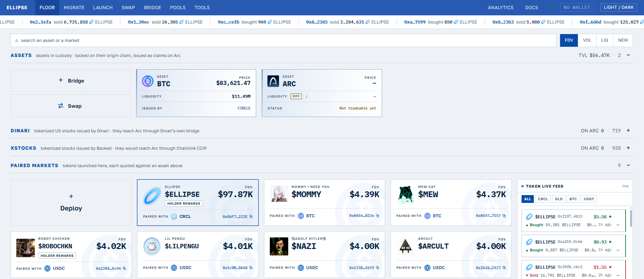Click USDC pair icon on $NAZI card
The height and width of the screenshot is (279, 644).
[x=301, y=268]
